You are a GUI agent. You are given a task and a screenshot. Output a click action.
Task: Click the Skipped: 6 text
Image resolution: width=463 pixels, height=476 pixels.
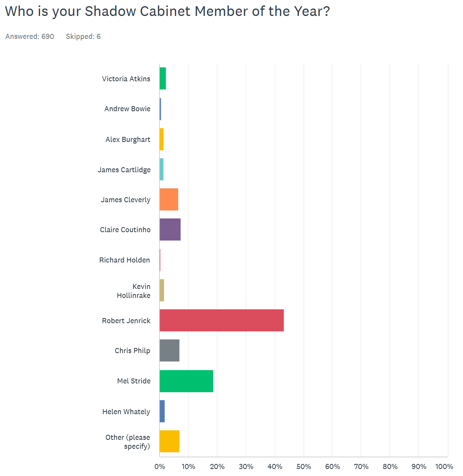click(x=83, y=37)
